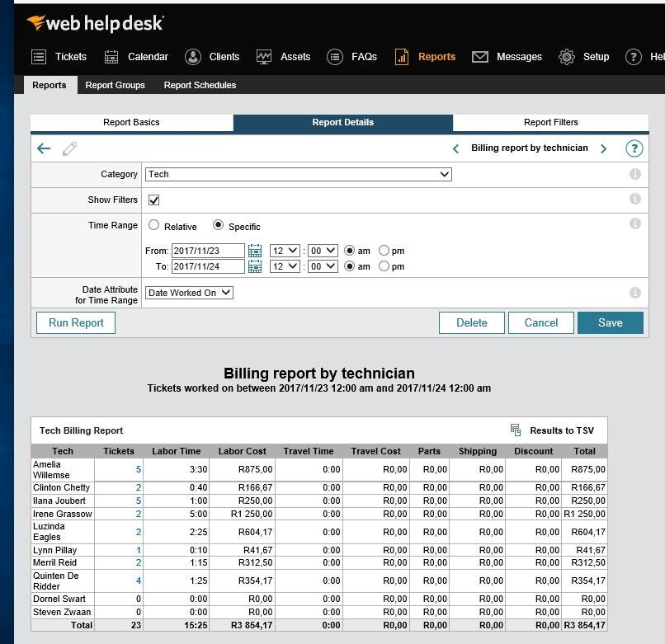Image resolution: width=665 pixels, height=644 pixels.
Task: Click the info icon for Time Range row
Action: click(635, 223)
